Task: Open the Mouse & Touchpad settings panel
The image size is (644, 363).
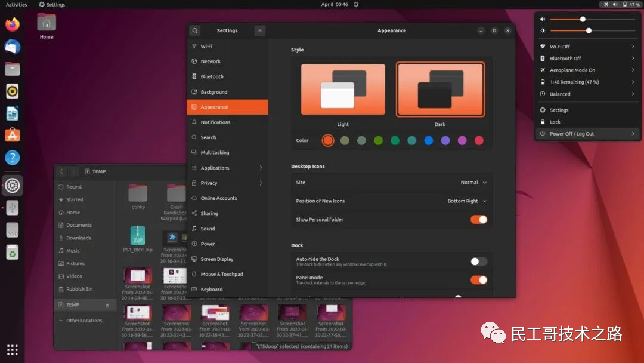Action: (x=227, y=274)
